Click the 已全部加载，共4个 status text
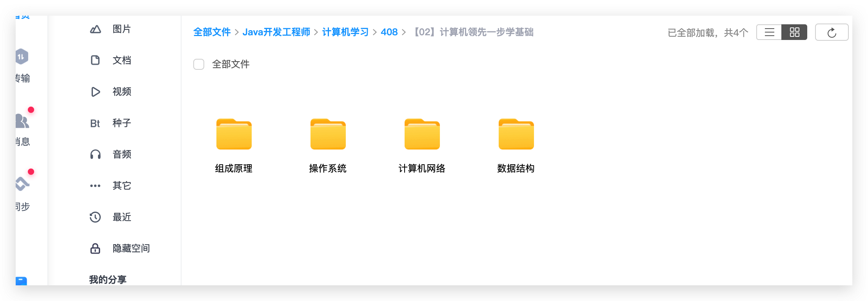868x301 pixels. click(708, 33)
